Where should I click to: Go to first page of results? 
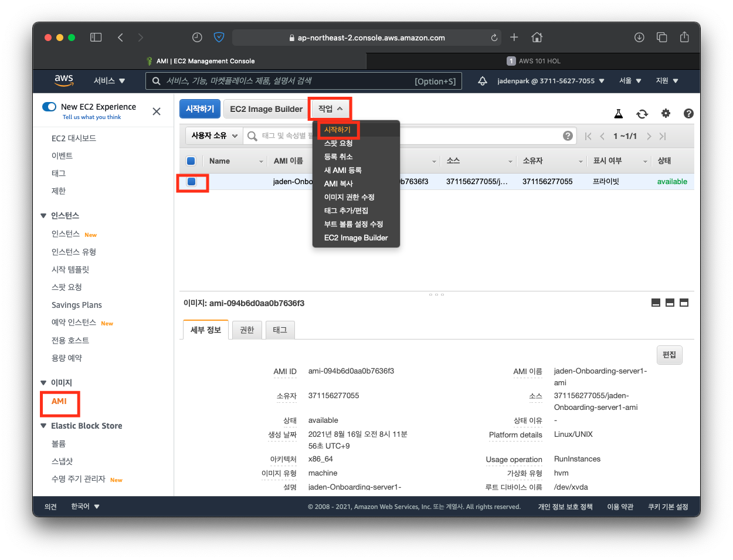point(588,136)
